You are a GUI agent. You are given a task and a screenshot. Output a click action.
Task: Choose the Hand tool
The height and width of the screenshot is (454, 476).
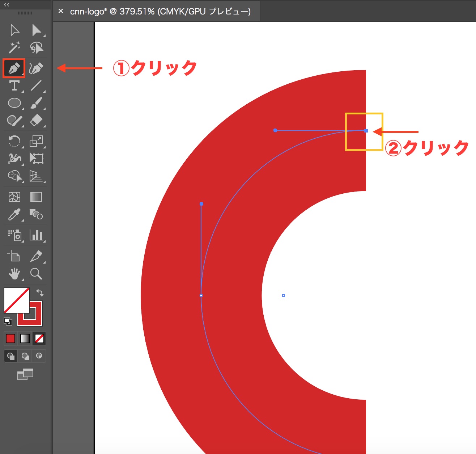click(14, 274)
